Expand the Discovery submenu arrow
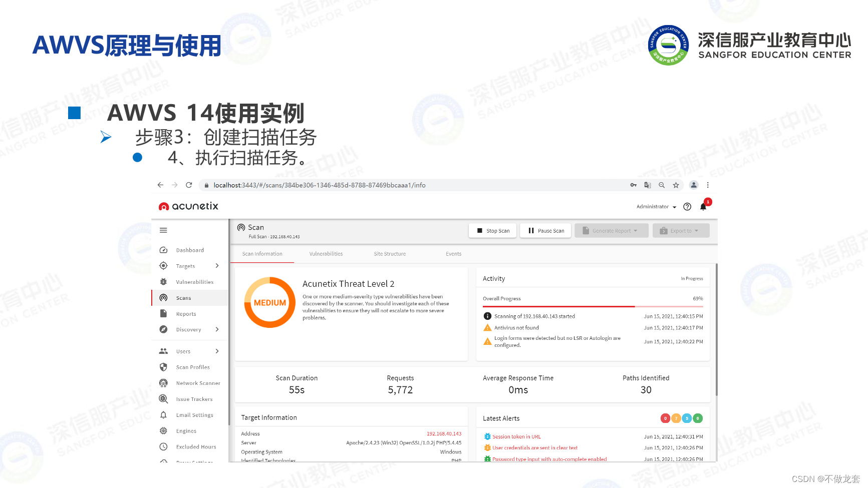 217,329
